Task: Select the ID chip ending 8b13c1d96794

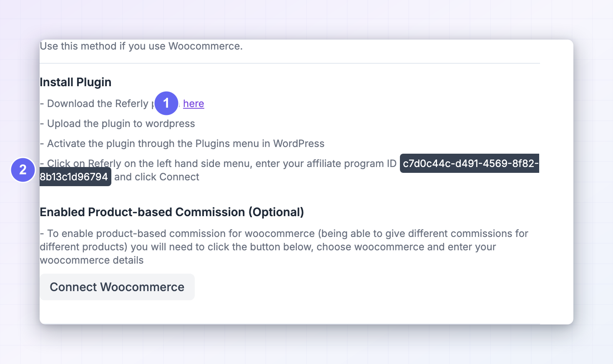Action: pyautogui.click(x=75, y=177)
